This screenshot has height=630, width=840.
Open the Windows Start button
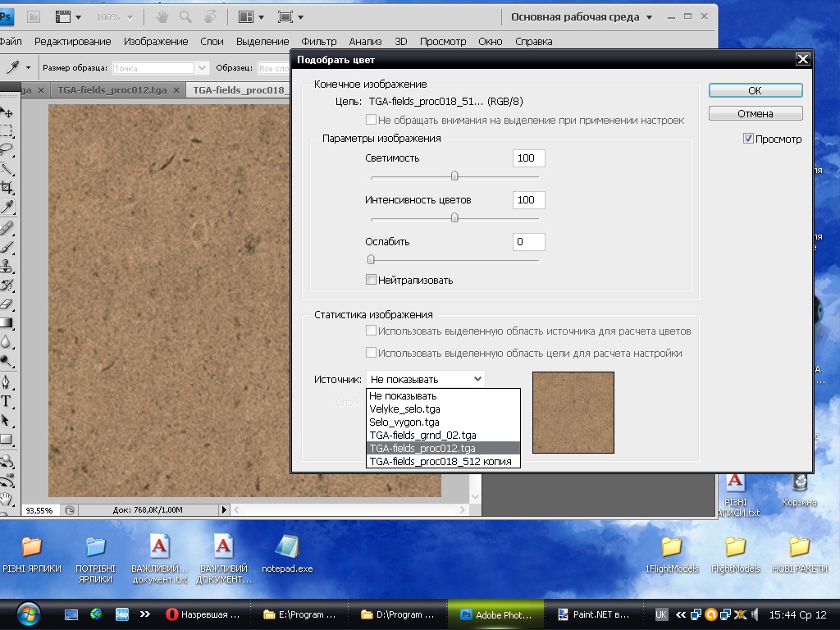(28, 614)
